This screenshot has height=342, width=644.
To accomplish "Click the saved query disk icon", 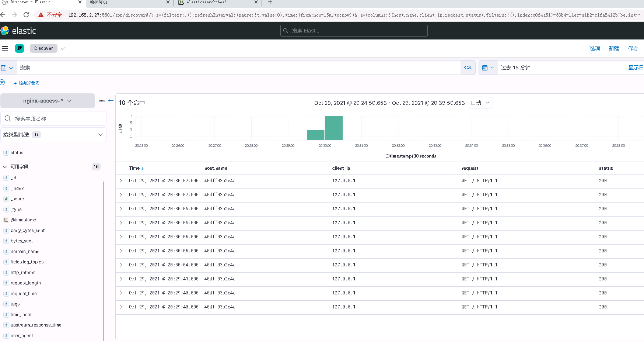I will (4, 68).
